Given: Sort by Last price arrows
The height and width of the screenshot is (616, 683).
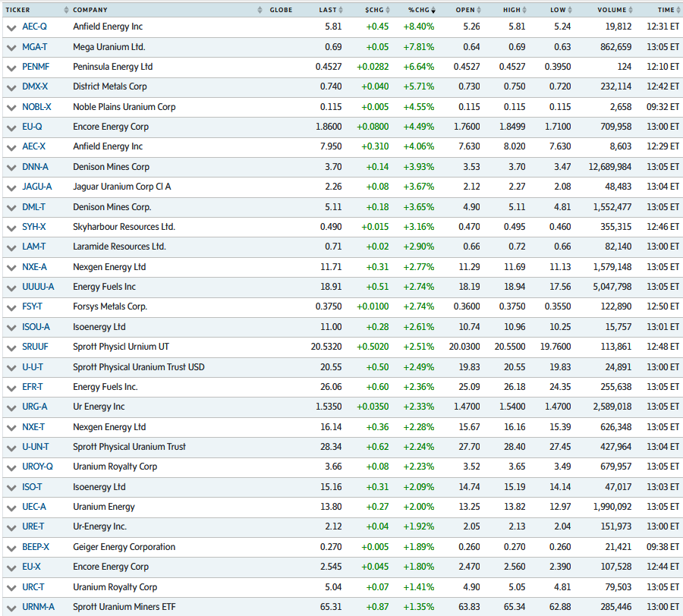Looking at the screenshot, I should click(x=341, y=10).
